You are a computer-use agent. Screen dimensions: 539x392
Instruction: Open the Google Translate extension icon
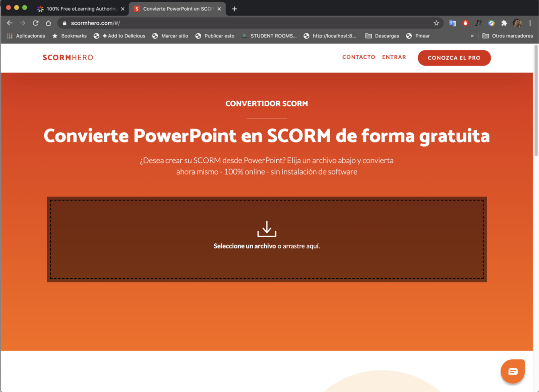(x=452, y=23)
